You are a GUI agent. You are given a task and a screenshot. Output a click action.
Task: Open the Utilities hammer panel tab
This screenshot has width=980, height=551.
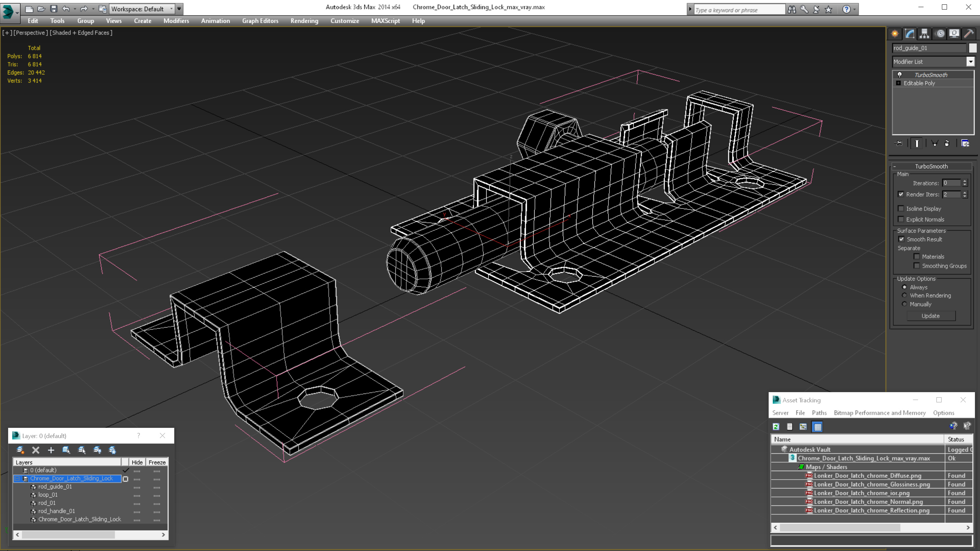coord(968,33)
